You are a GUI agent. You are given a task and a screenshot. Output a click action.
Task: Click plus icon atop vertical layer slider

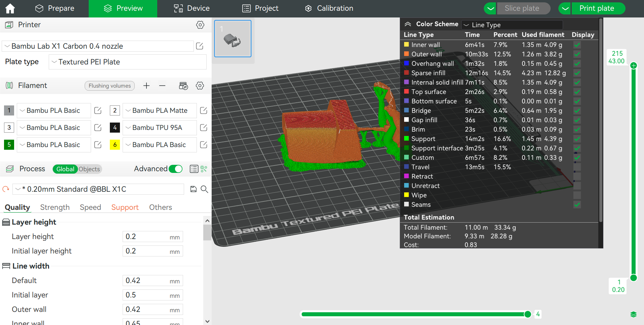pyautogui.click(x=634, y=65)
